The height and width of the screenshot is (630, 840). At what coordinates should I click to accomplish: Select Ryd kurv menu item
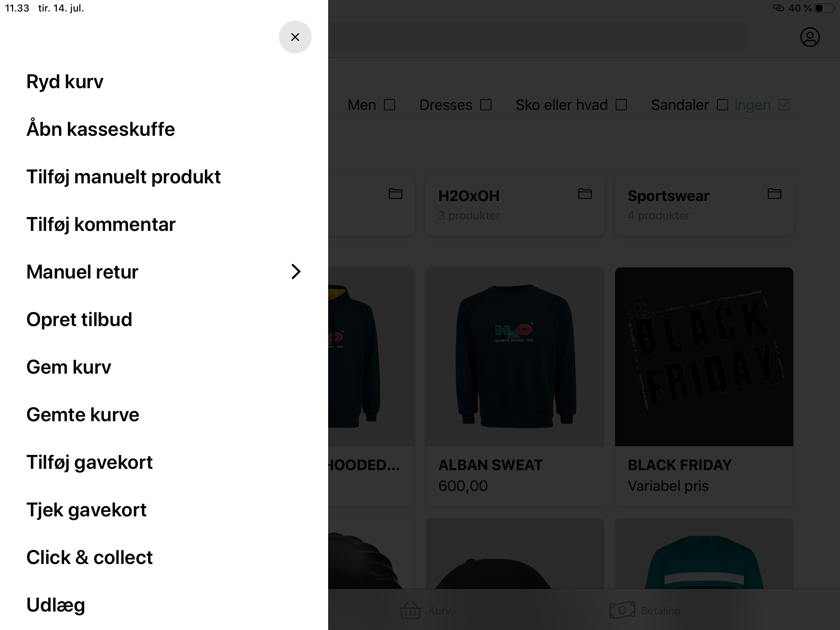click(x=65, y=82)
